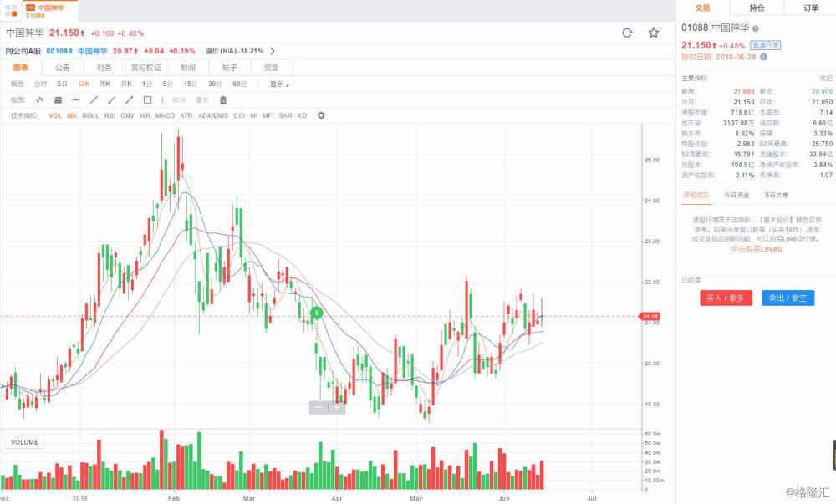Screen dimensions: 836x504
Task: Open the 帖子 tab
Action: (229, 67)
